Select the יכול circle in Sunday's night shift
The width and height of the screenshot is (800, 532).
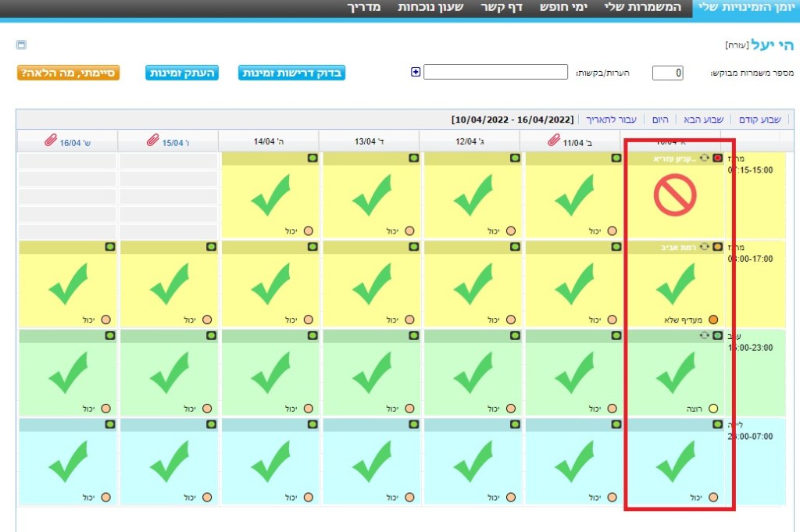[712, 497]
